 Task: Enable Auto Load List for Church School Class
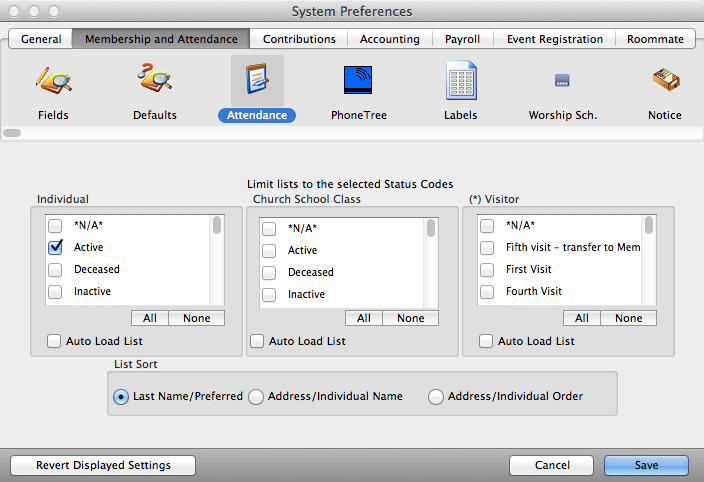[258, 341]
